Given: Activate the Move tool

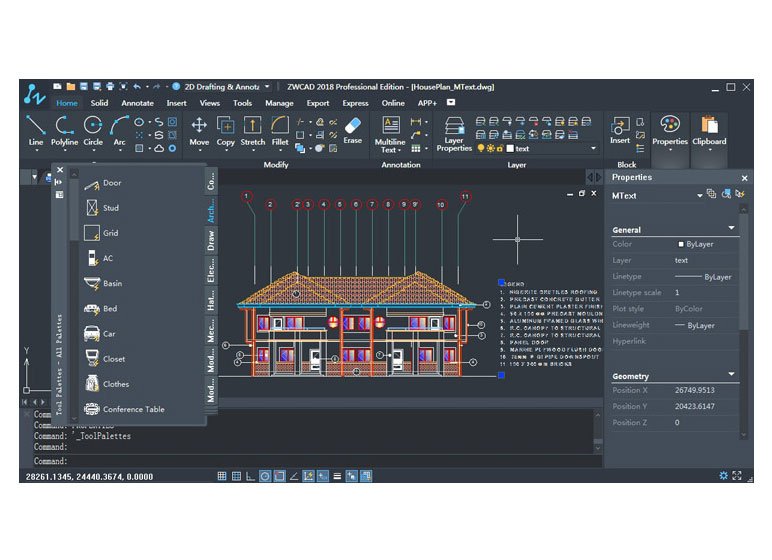Looking at the screenshot, I should tap(199, 131).
